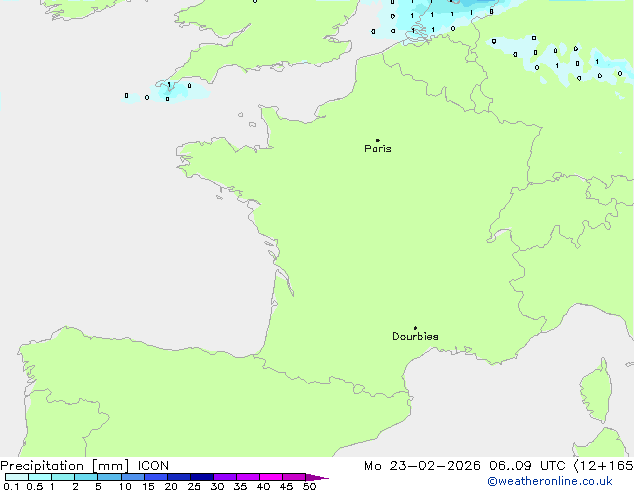Viewport: 634px width, 490px height.
Task: Click the 'Mo 23-02-2026' date text
Action: point(422,466)
